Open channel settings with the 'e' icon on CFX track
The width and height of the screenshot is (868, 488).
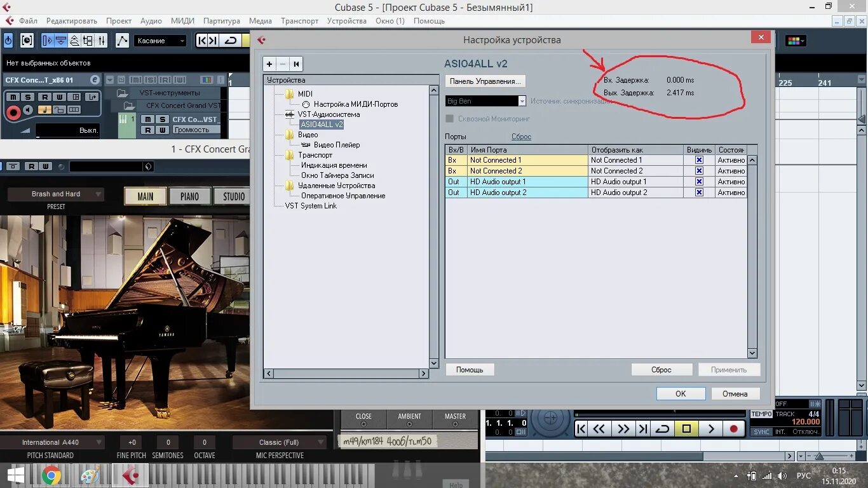[x=95, y=79]
